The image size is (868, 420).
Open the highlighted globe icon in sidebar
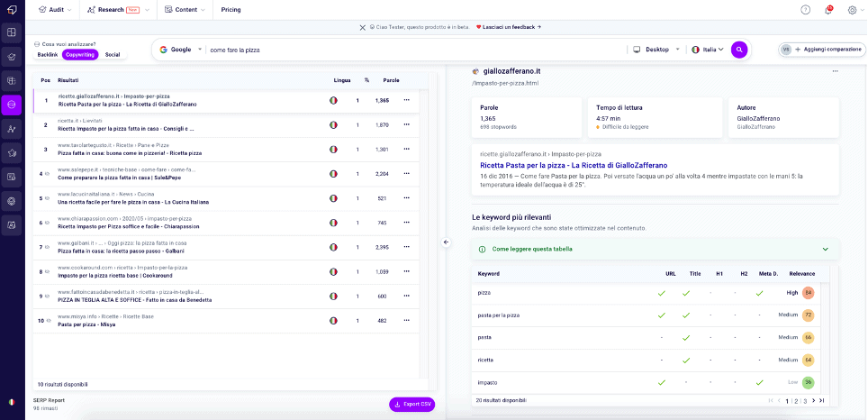12,105
